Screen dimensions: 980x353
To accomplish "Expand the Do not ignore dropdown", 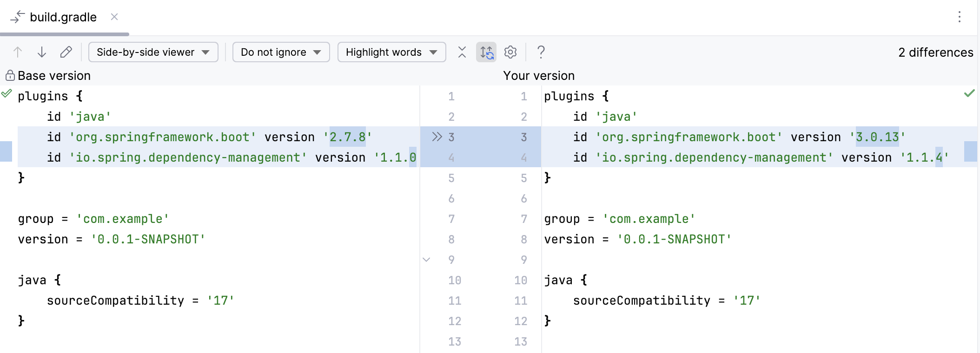I will [281, 52].
